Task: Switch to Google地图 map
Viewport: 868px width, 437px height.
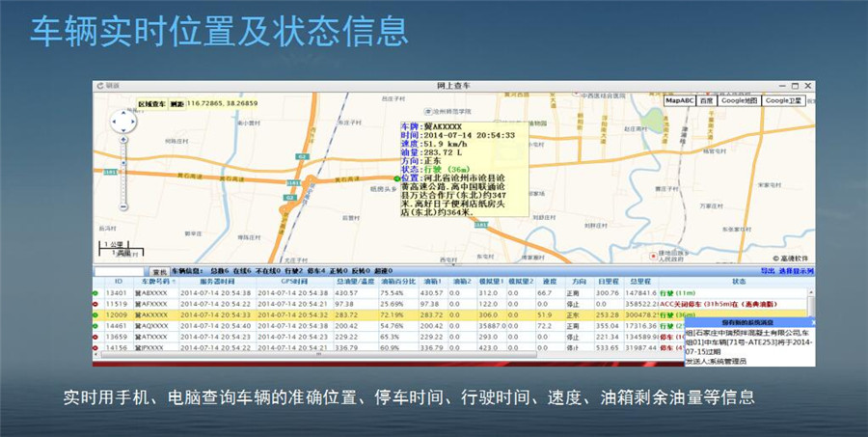Action: pyautogui.click(x=739, y=100)
